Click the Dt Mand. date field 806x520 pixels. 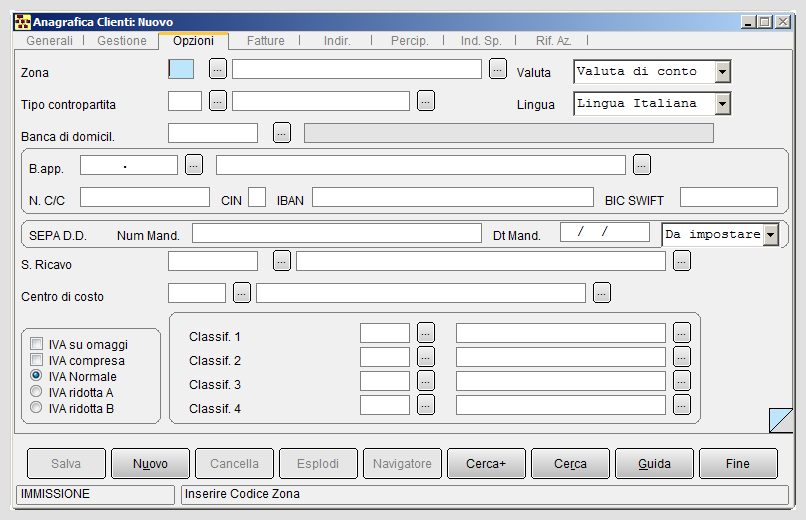pyautogui.click(x=604, y=232)
